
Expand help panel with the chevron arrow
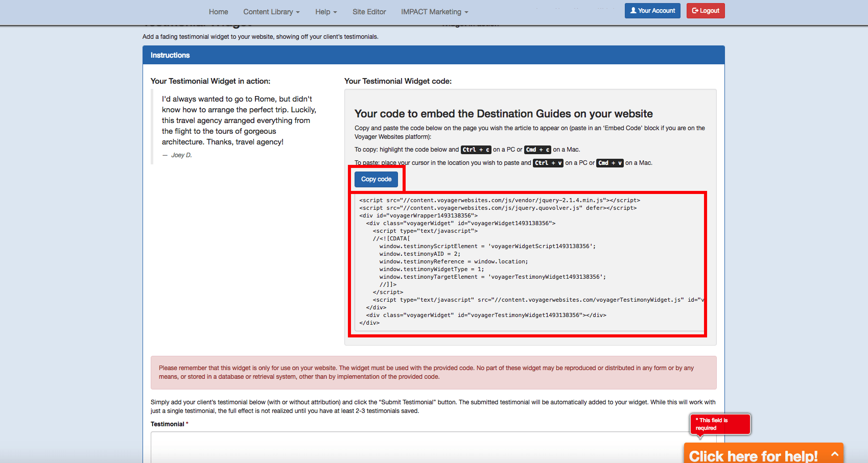coord(835,454)
